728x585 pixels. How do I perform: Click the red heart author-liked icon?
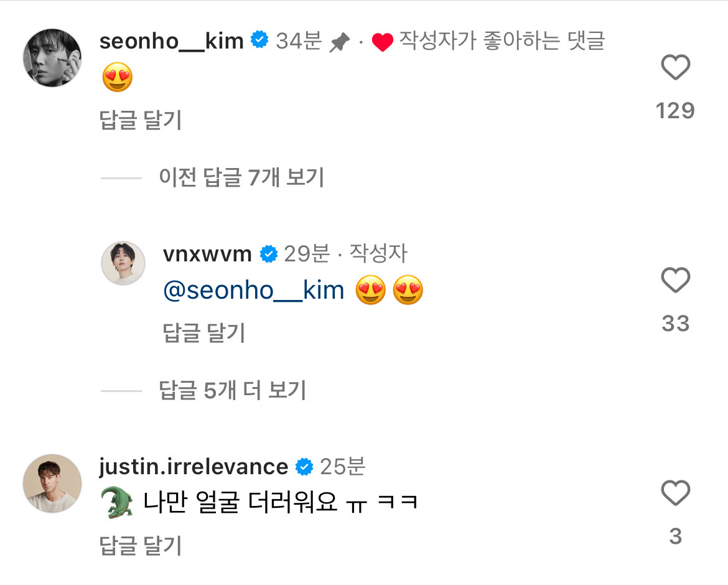[x=382, y=42]
